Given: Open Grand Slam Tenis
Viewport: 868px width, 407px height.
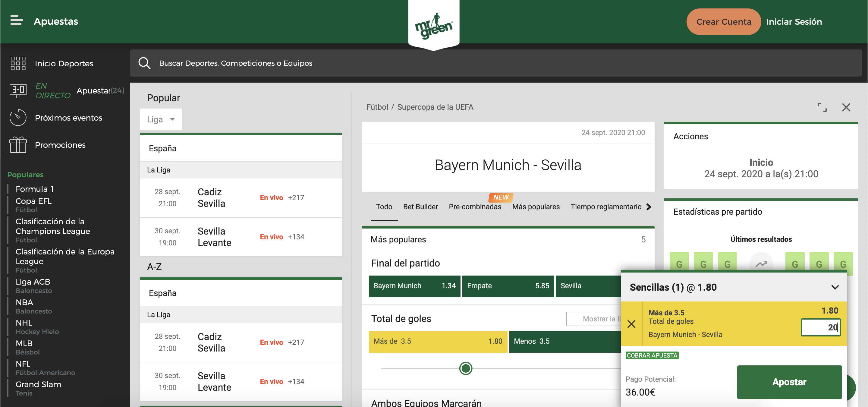Looking at the screenshot, I should pos(38,389).
